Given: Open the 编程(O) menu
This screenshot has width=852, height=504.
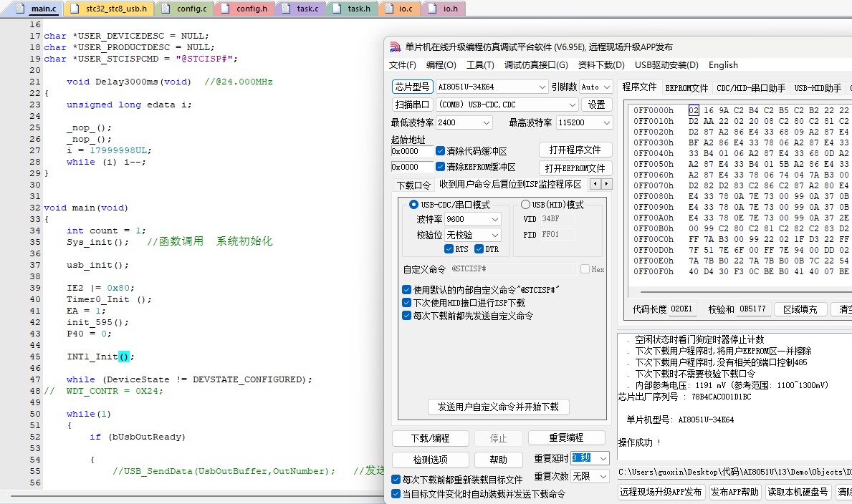Looking at the screenshot, I should [x=441, y=65].
